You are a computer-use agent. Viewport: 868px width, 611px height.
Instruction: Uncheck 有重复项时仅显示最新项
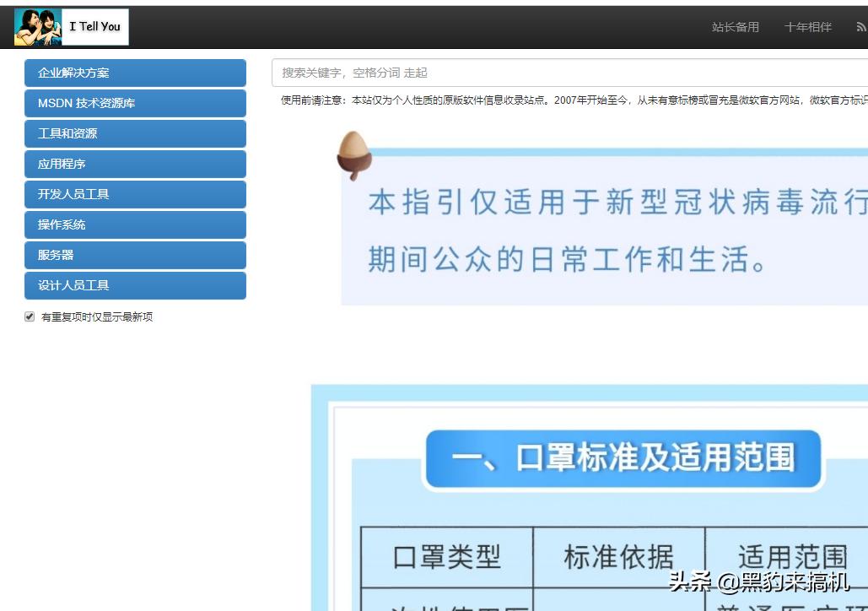coord(29,316)
